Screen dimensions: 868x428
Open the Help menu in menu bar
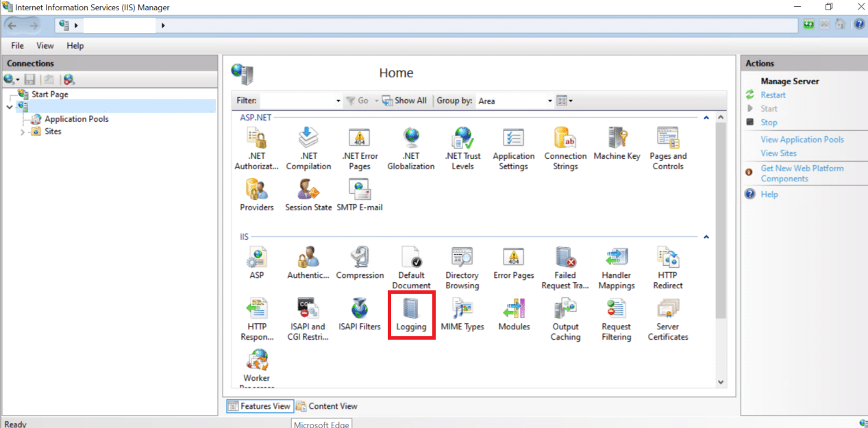(75, 46)
